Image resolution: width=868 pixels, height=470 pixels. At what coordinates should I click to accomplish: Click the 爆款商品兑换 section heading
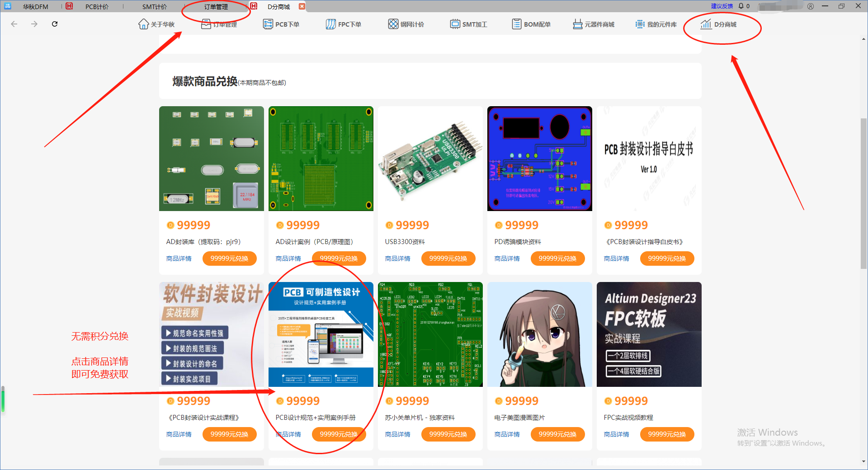[x=205, y=81]
